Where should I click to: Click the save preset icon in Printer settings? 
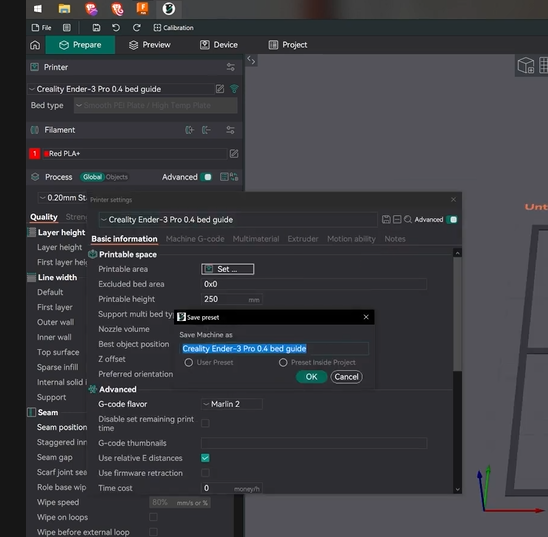[386, 219]
